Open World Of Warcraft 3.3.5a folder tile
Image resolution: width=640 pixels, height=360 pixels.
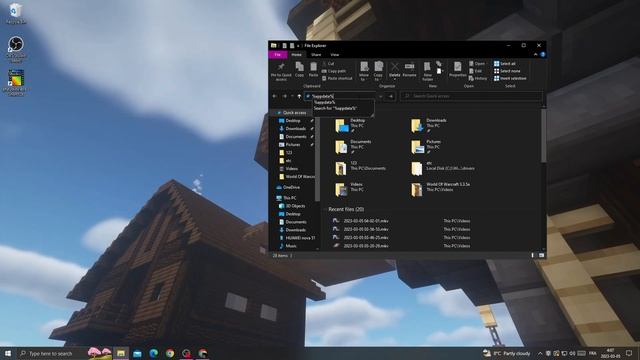441,189
